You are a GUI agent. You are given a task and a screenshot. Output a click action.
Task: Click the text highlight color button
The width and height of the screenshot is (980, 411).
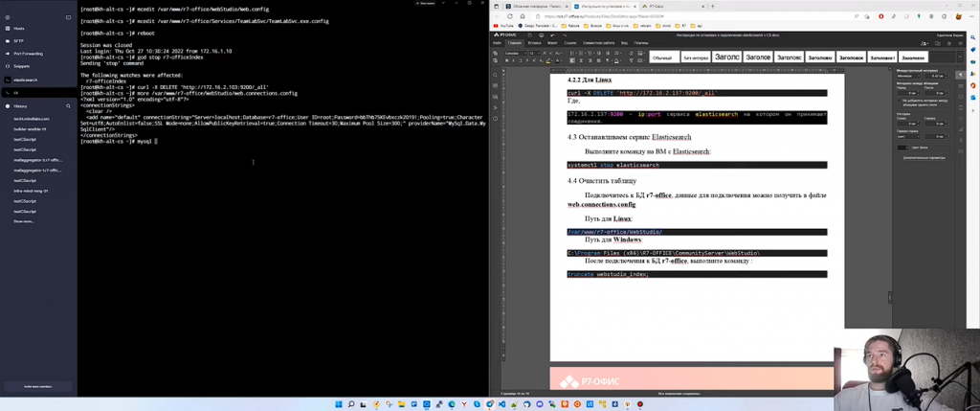pyautogui.click(x=548, y=60)
